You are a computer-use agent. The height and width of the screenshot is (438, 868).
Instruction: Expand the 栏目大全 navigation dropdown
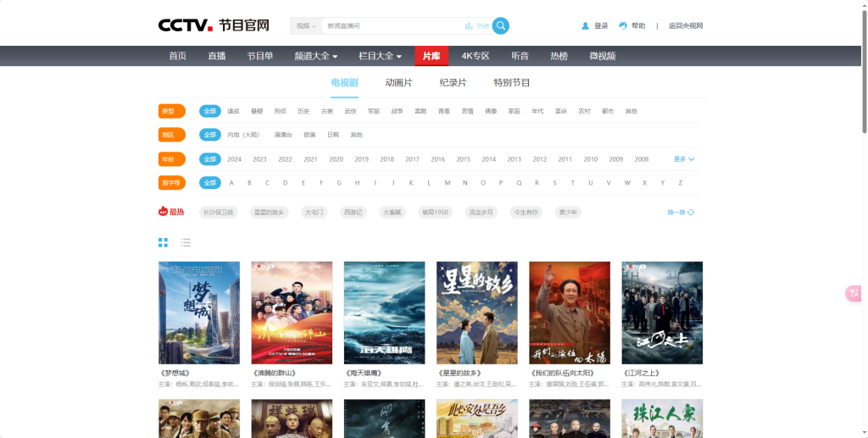381,56
